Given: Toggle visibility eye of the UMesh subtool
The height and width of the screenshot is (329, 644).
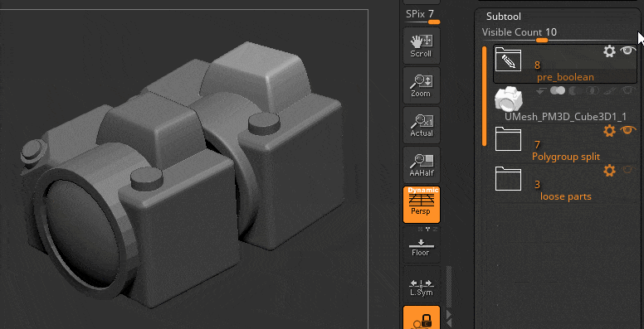Looking at the screenshot, I should (x=628, y=90).
